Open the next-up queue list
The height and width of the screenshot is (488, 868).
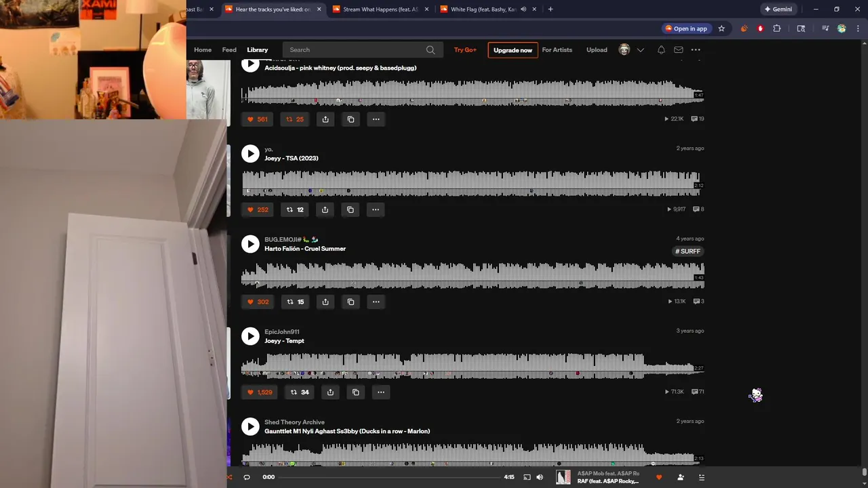pos(702,477)
